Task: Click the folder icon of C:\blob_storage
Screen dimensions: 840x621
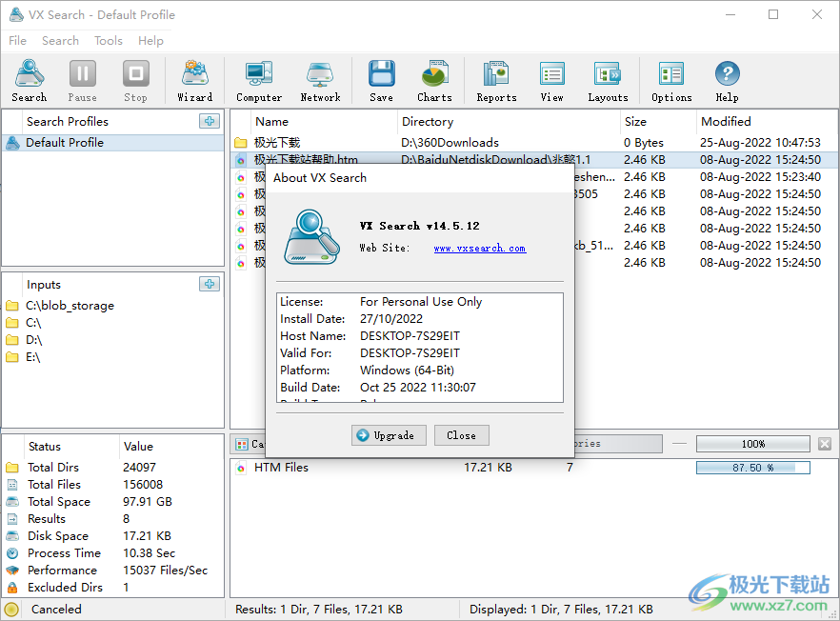Action: tap(12, 306)
